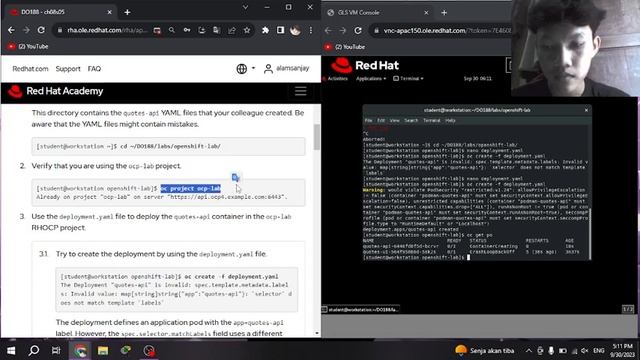Open the View menu in the VM terminal
The width and height of the screenshot is (640, 360).
395,120
